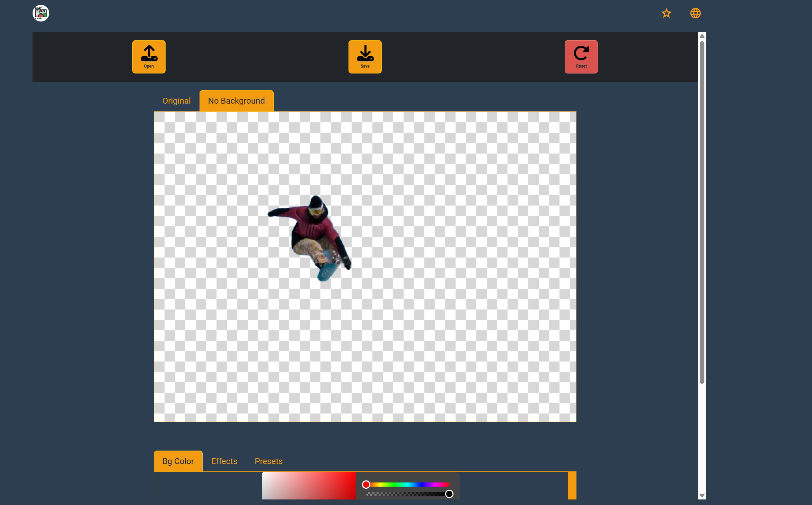Click the hue slider handle
812x505 pixels.
coord(366,485)
